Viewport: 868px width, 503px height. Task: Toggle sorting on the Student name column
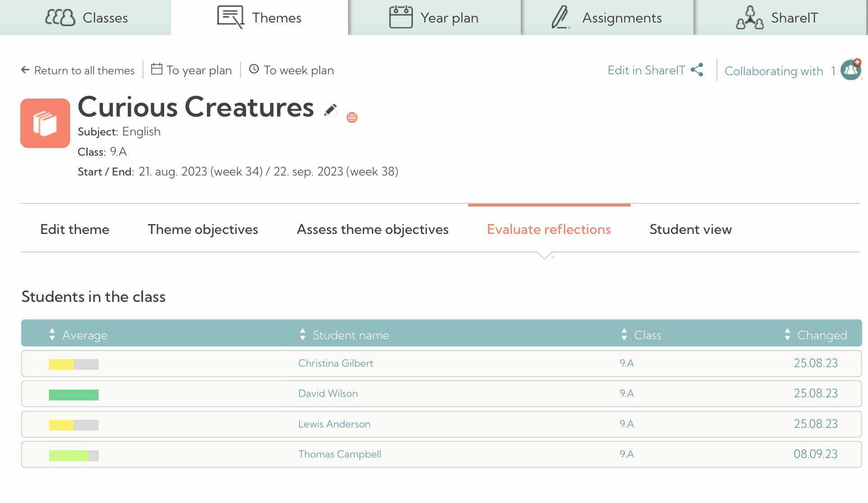pyautogui.click(x=302, y=335)
